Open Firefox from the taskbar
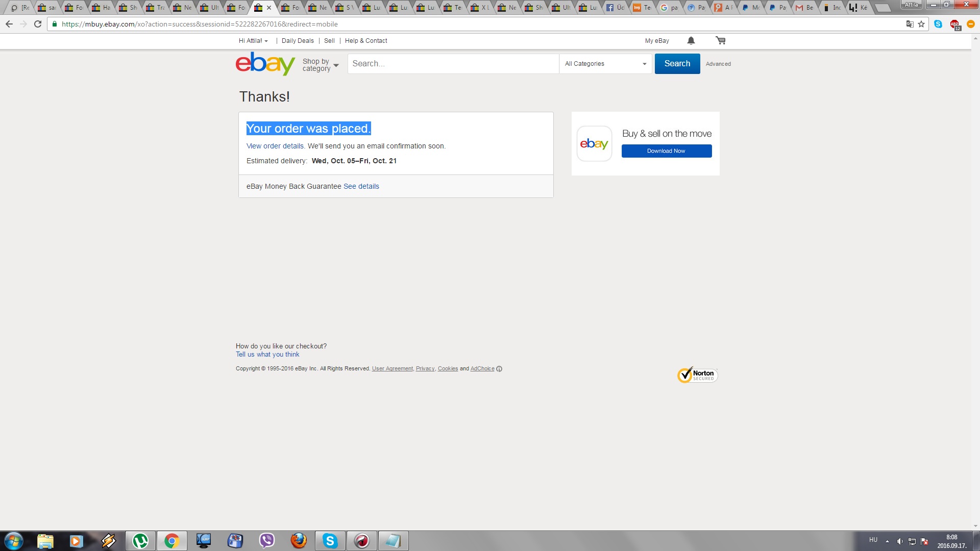Viewport: 980px width, 551px height. [299, 541]
